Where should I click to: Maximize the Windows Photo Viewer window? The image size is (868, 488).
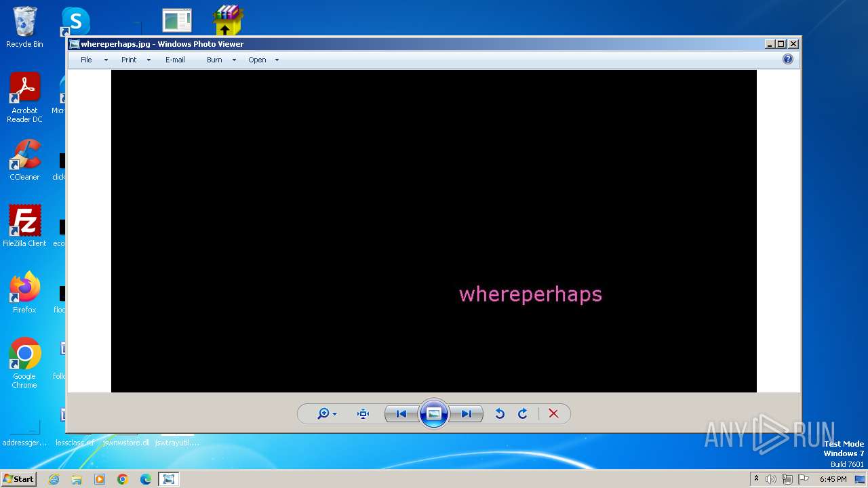coord(781,44)
